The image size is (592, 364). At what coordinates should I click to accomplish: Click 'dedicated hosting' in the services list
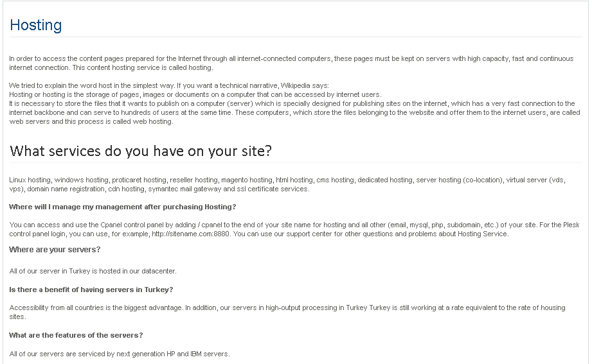pyautogui.click(x=385, y=180)
